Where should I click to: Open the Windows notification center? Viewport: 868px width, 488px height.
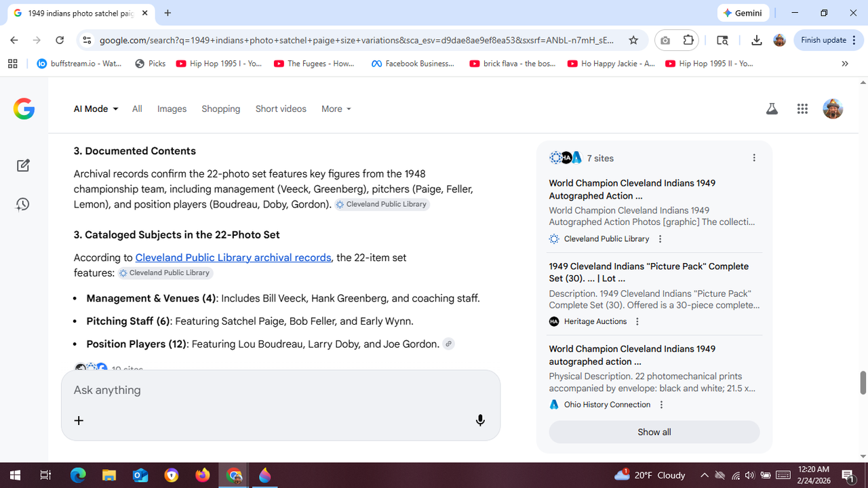(x=847, y=475)
